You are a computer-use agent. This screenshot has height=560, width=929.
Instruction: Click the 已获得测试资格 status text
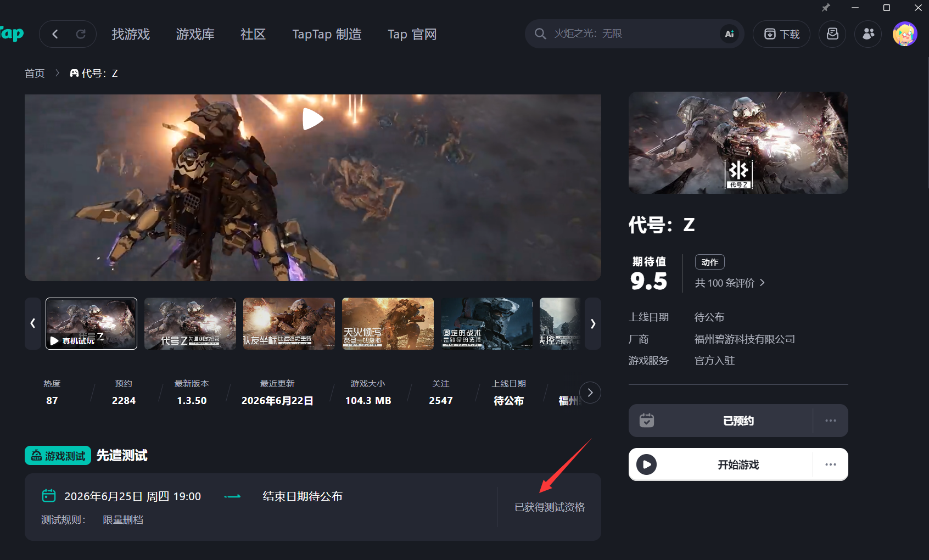(x=550, y=507)
